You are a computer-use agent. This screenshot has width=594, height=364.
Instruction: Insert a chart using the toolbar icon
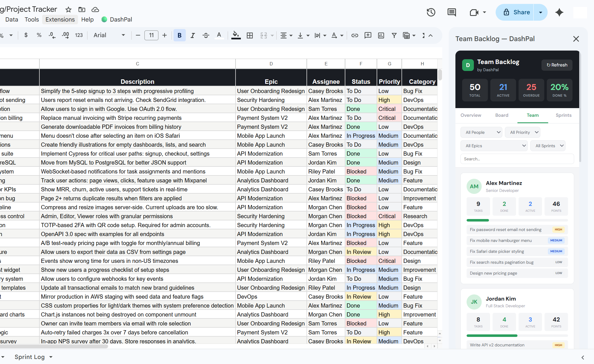(381, 35)
